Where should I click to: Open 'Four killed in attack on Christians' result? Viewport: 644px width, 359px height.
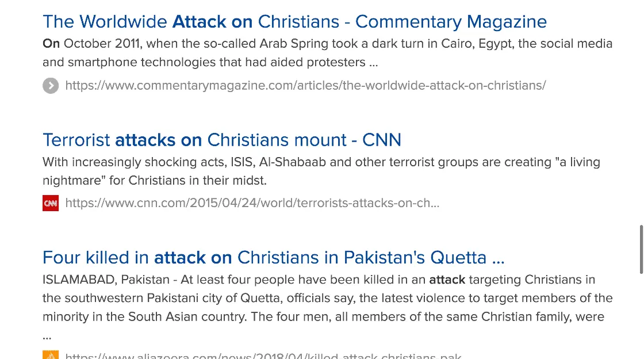[273, 257]
